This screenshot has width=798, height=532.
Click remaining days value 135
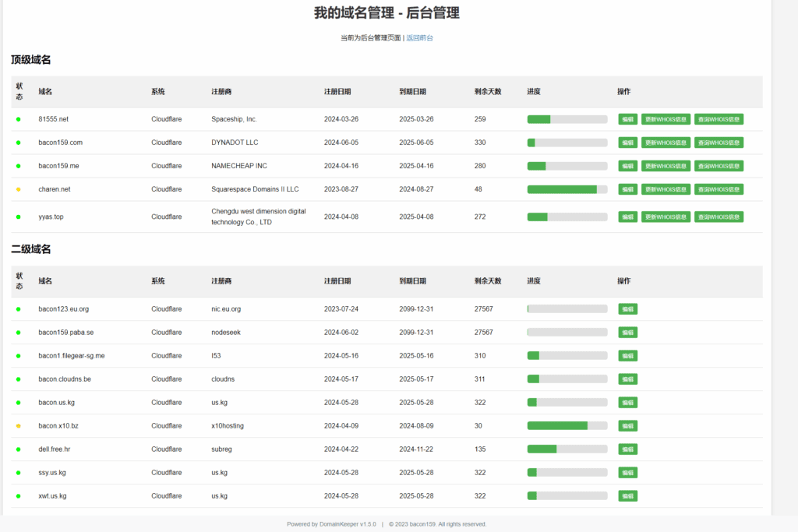tap(480, 449)
